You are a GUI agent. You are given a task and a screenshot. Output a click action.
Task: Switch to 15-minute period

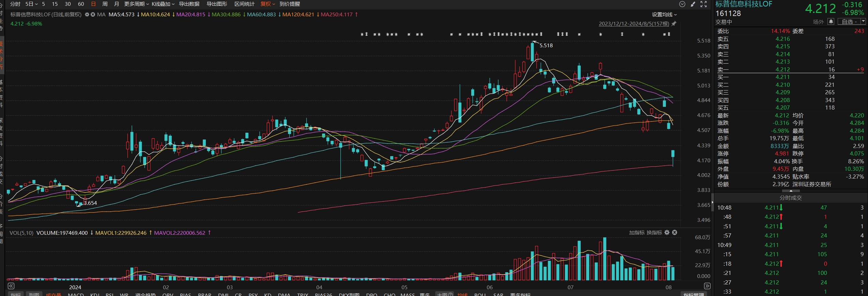(55, 4)
